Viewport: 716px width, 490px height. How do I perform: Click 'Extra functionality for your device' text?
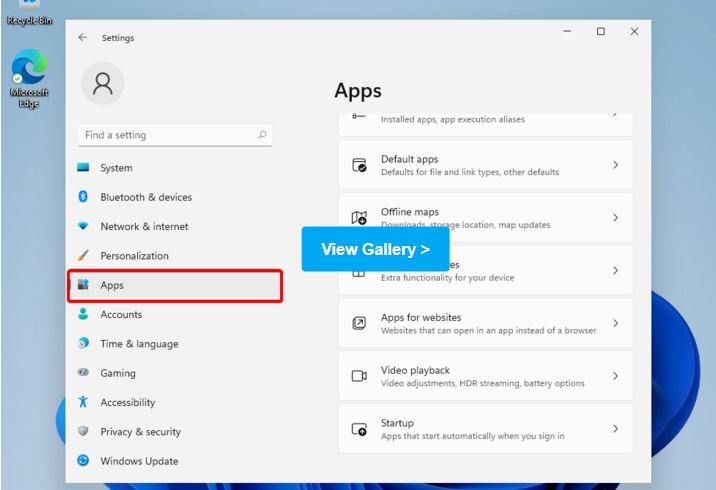(448, 278)
